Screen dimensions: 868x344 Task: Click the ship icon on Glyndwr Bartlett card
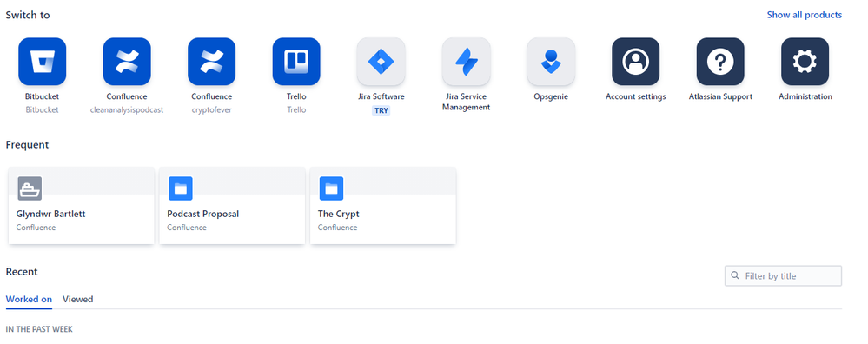click(30, 189)
